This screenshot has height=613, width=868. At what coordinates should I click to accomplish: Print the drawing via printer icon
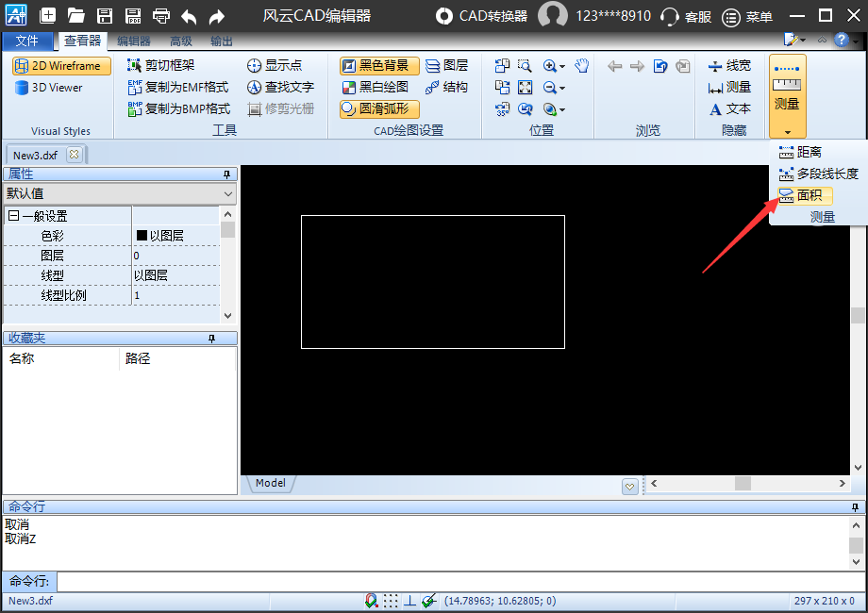coord(161,15)
